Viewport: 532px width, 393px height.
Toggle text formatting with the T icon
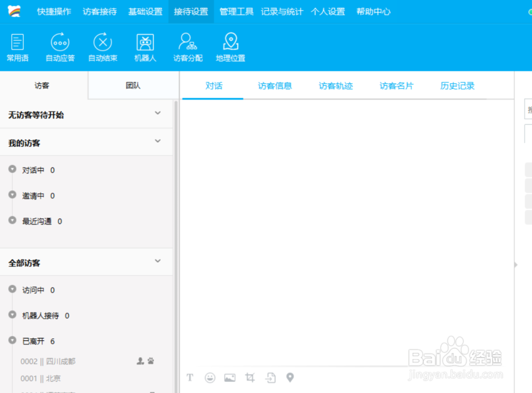coord(190,378)
